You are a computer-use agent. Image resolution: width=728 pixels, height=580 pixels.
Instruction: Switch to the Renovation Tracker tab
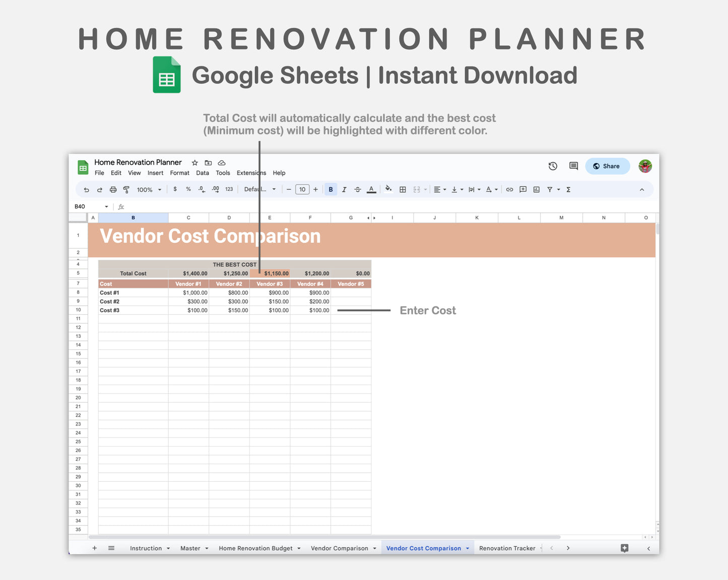[507, 548]
